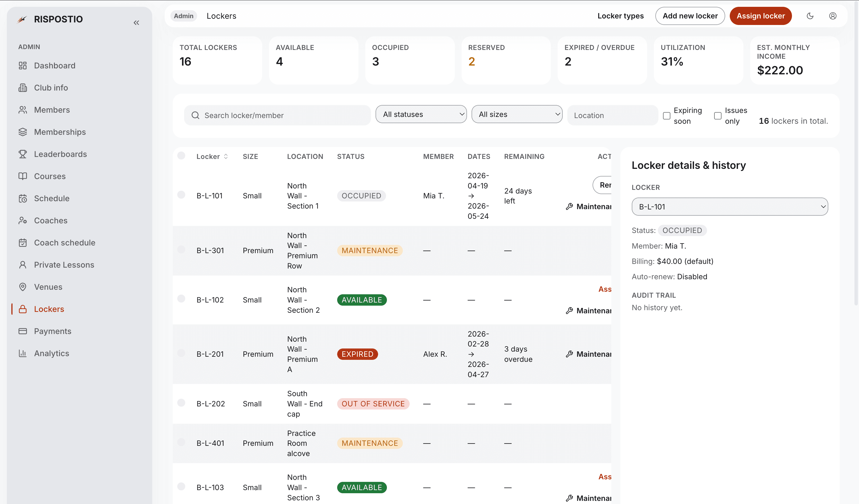Click the Rispostio logo icon
Viewport: 859px width, 504px height.
pos(22,19)
